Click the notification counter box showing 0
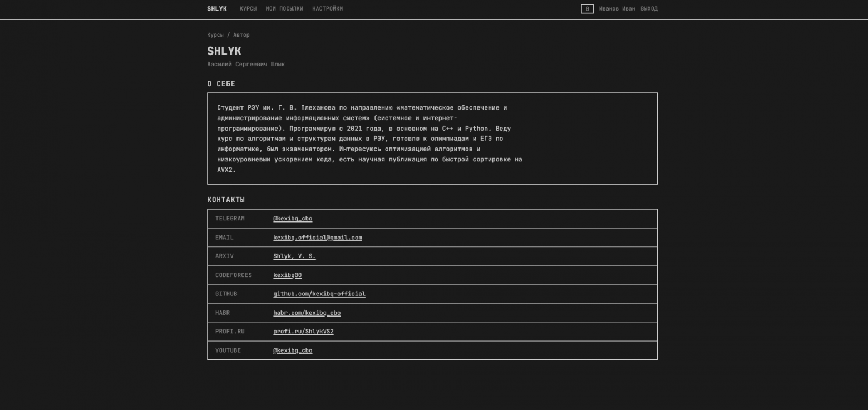The width and height of the screenshot is (868, 410). pos(587,9)
